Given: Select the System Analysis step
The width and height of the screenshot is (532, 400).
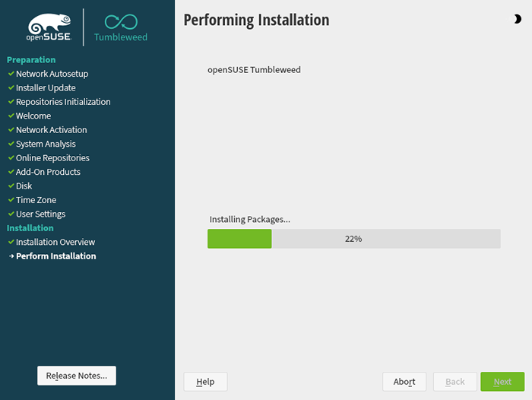Looking at the screenshot, I should pyautogui.click(x=46, y=144).
